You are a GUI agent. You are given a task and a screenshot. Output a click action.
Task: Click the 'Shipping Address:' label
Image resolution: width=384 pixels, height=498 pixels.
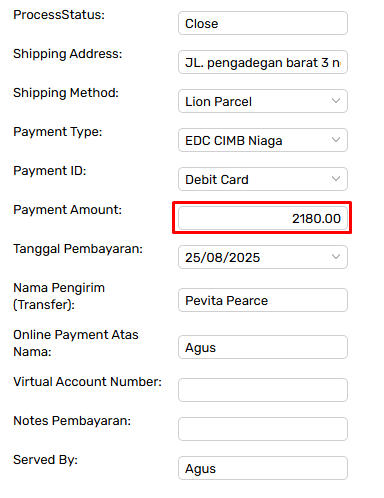(x=68, y=54)
